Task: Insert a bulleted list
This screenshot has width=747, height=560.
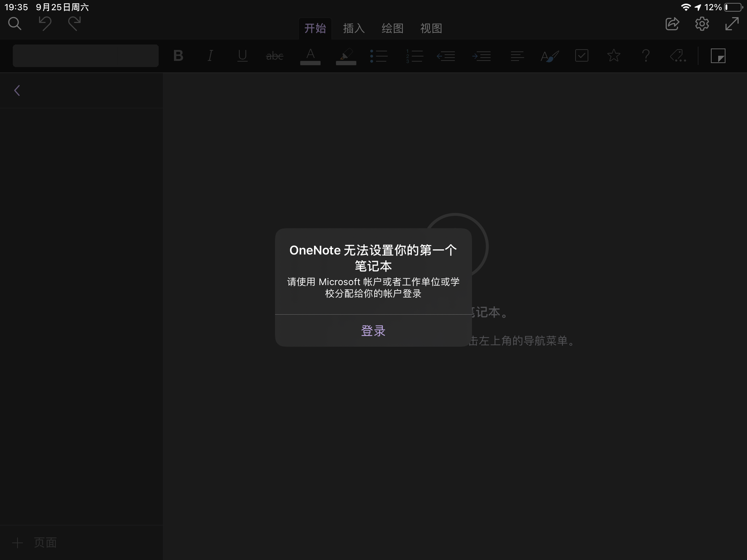Action: [379, 56]
